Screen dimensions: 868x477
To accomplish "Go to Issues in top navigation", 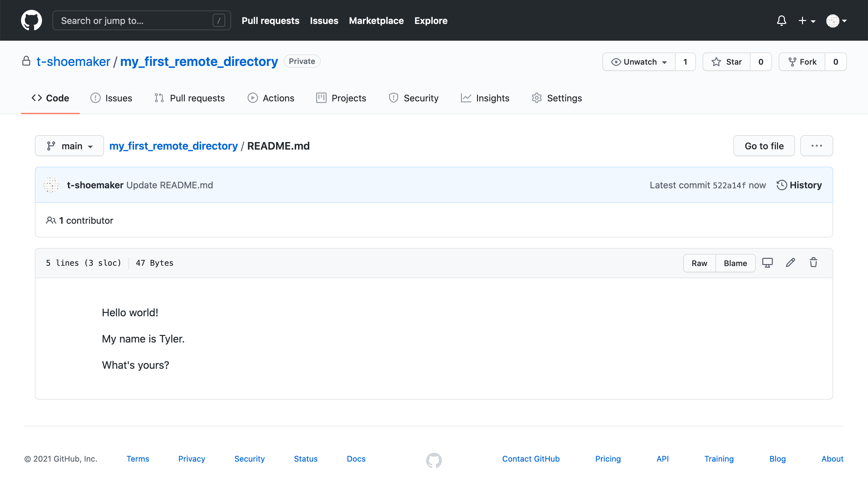I will tap(324, 21).
